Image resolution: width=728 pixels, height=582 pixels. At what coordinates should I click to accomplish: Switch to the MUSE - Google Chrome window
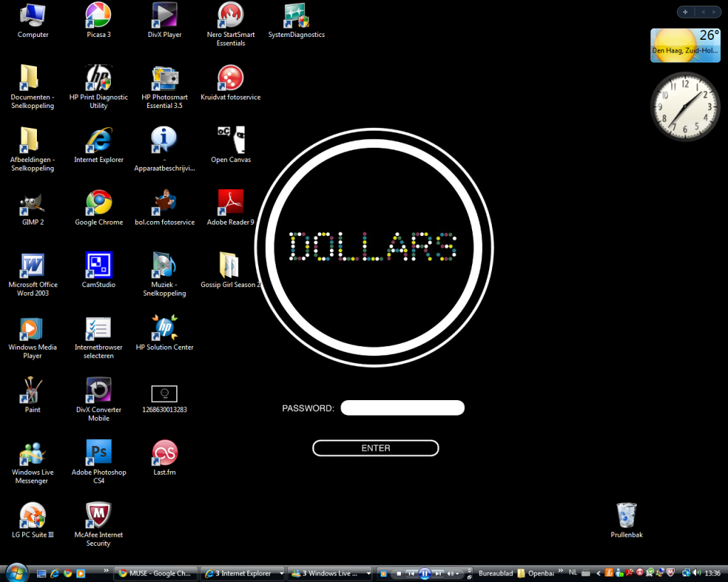156,573
